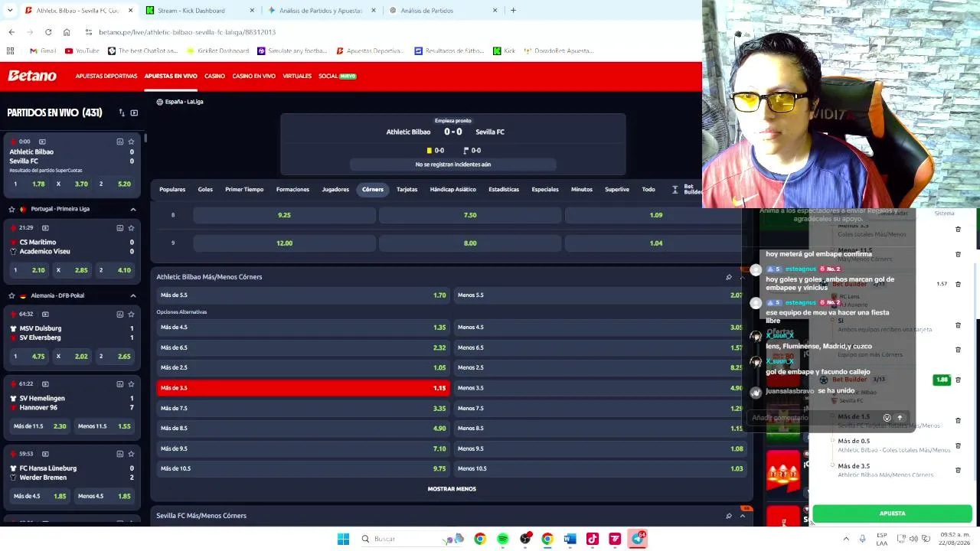Pin the Athletic Bilbao Más/Menos Córners market
Viewport: 980px width, 551px height.
tap(728, 277)
